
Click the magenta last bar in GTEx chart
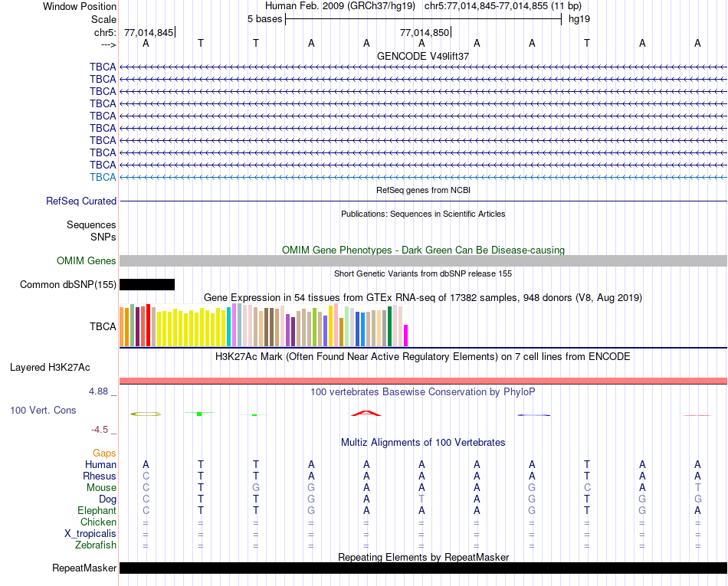(406, 336)
